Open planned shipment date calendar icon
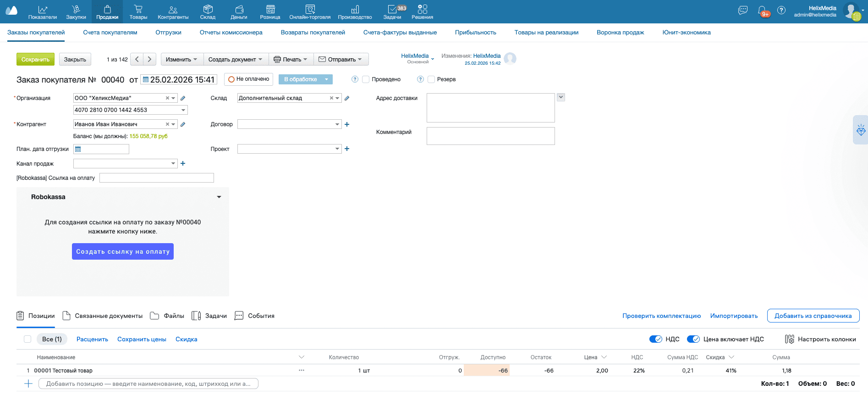 coord(78,149)
